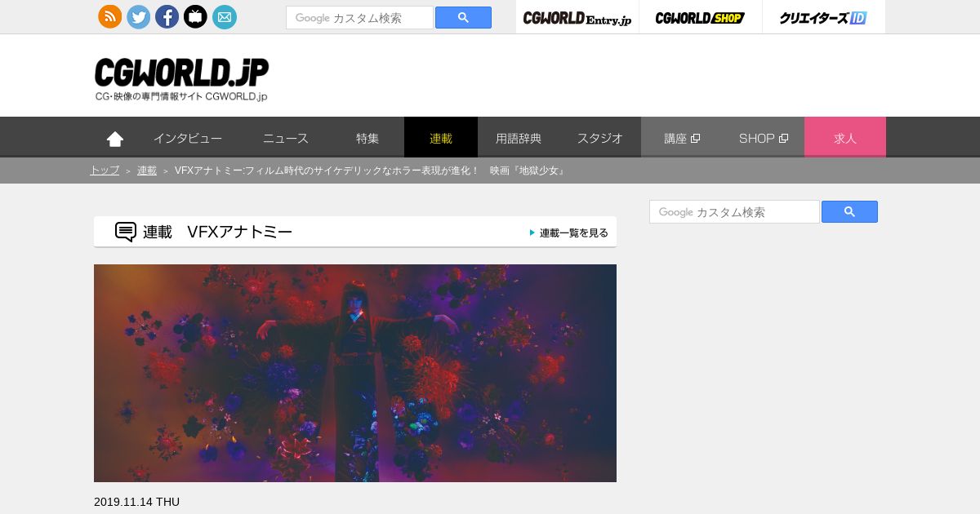The width and height of the screenshot is (980, 514).
Task: Open the スタジオ menu
Action: click(x=600, y=138)
